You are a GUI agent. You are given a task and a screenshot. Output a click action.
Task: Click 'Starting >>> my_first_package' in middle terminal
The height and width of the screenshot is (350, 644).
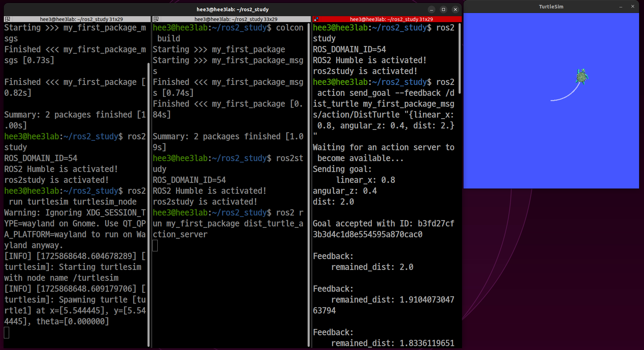[219, 49]
